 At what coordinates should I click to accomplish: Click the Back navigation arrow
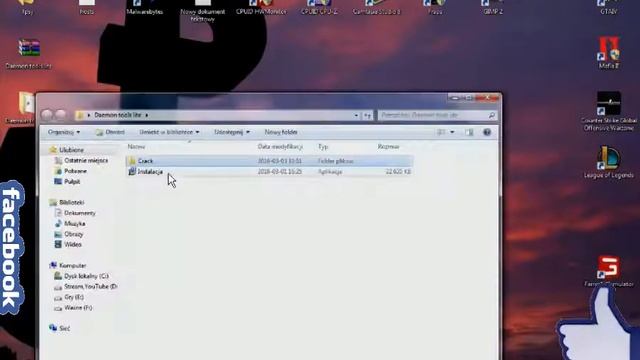(47, 115)
